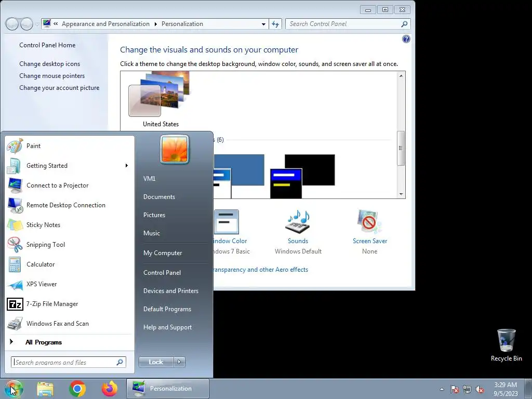Select the United States theme

161,100
